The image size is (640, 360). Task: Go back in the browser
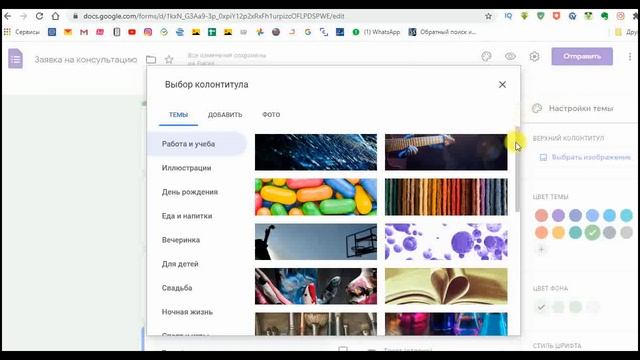pos(7,16)
